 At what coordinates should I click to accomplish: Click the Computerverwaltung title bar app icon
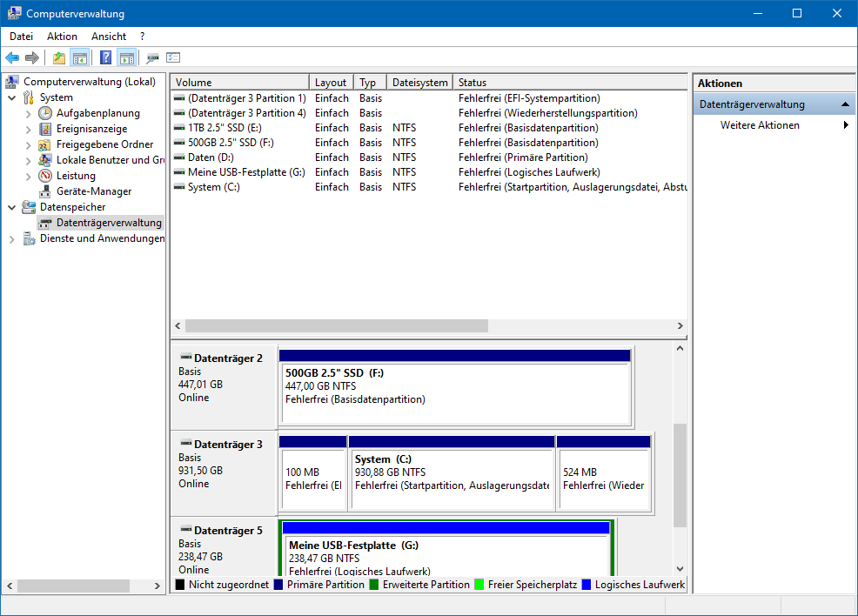(x=14, y=13)
